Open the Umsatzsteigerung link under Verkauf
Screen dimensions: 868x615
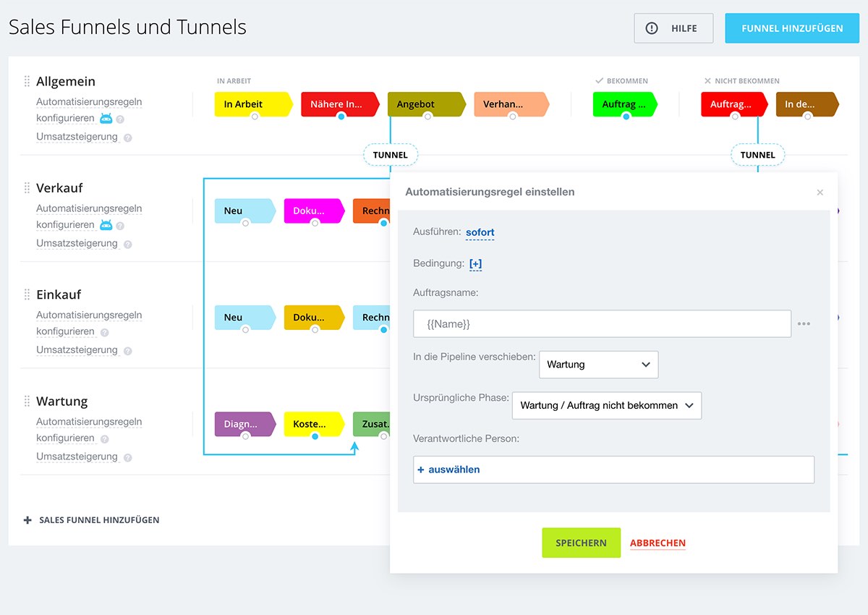point(77,243)
